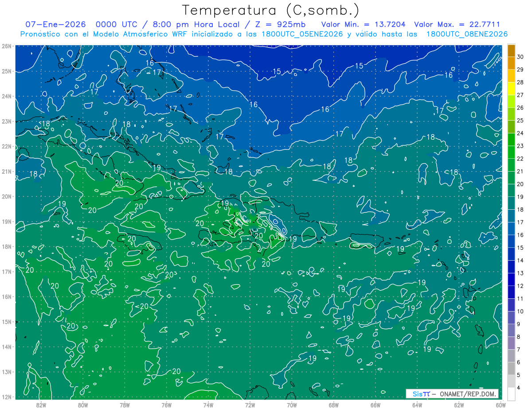
Task: Click the '26N' latitude axis label
Action: (6, 46)
